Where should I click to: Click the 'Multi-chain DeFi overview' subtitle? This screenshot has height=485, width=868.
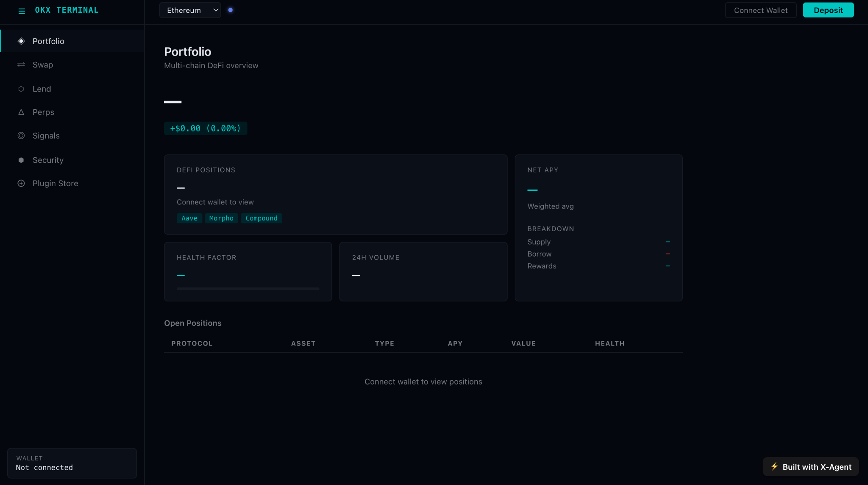click(211, 66)
